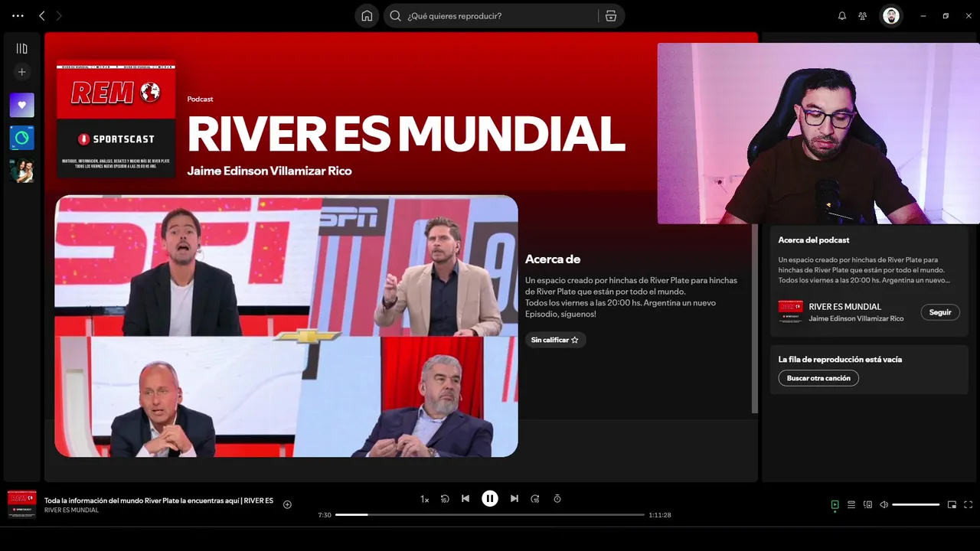Toggle the Now Playing view
The image size is (980, 551).
pos(835,505)
